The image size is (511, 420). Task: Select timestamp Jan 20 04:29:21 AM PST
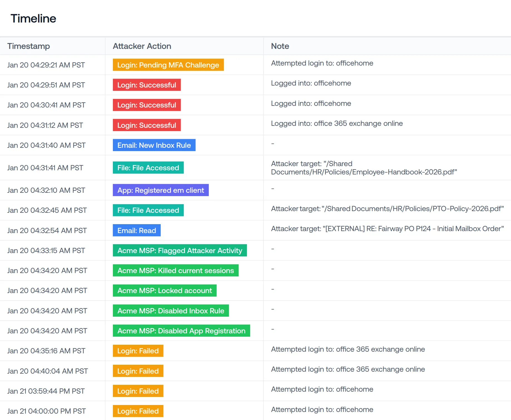(46, 65)
